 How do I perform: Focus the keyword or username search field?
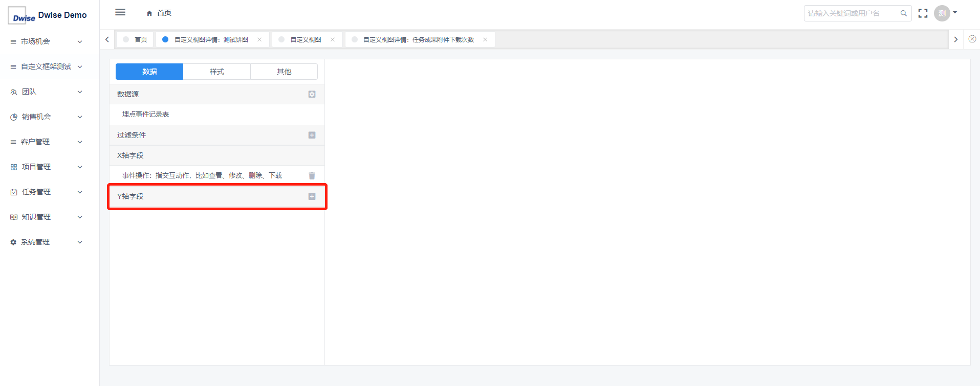[851, 13]
